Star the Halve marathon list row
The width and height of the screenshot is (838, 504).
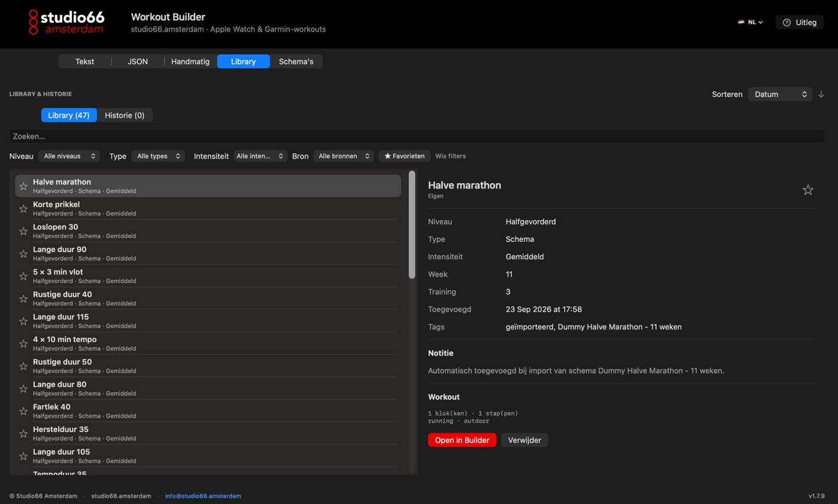[x=23, y=186]
